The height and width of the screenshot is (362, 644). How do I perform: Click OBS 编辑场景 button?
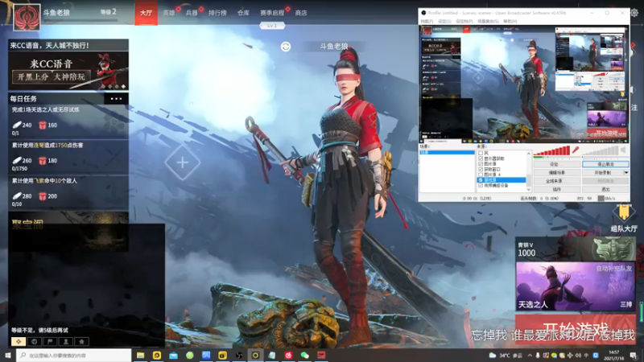click(556, 173)
